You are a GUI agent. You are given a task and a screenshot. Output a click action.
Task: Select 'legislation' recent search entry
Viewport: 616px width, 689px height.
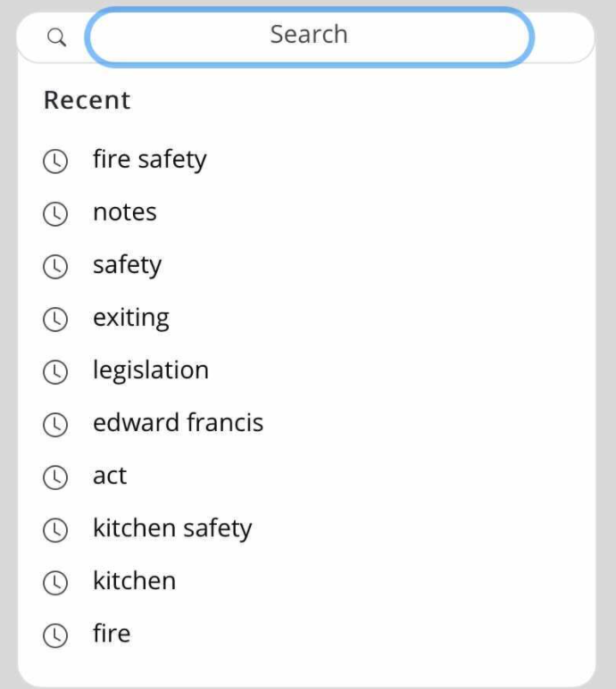click(150, 371)
